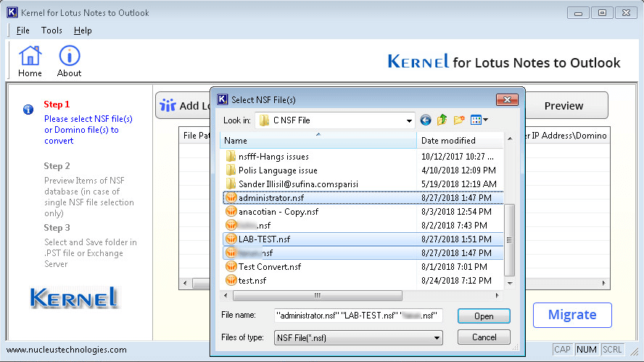Open the About info icon
This screenshot has width=644, height=362.
[70, 56]
